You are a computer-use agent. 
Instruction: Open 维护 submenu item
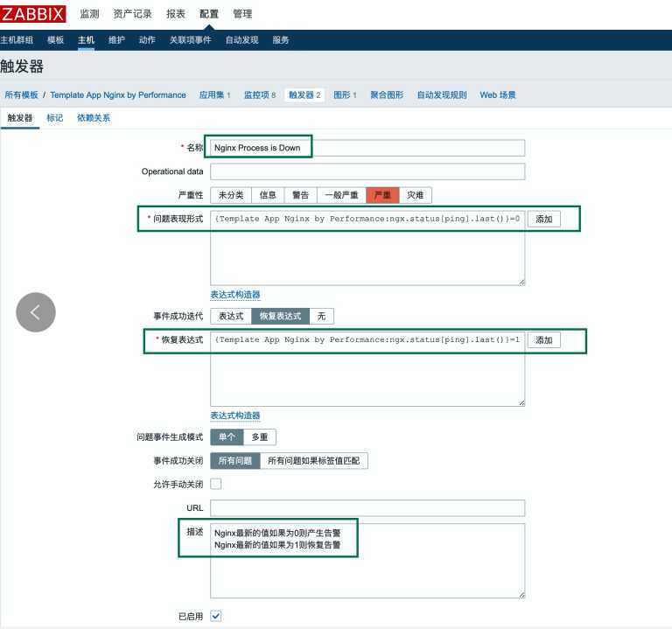point(116,40)
